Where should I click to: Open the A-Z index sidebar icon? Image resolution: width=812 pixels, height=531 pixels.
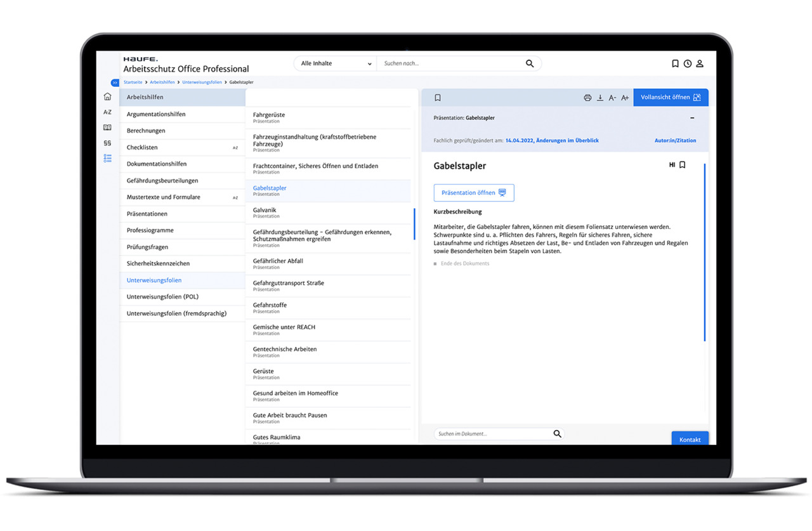107,112
